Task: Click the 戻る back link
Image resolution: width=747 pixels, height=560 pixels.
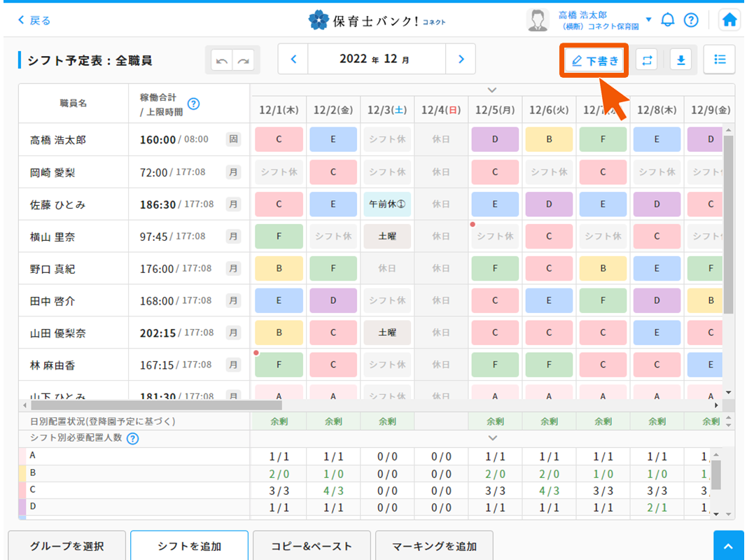Action: (34, 20)
